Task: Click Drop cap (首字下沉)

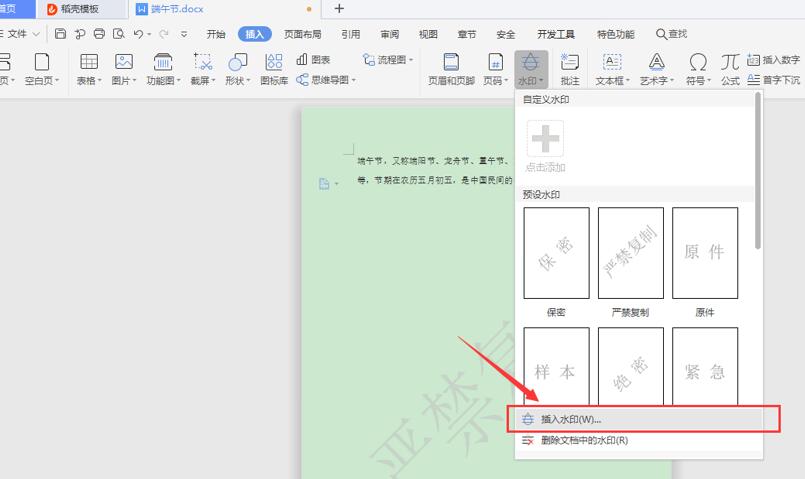Action: (773, 80)
